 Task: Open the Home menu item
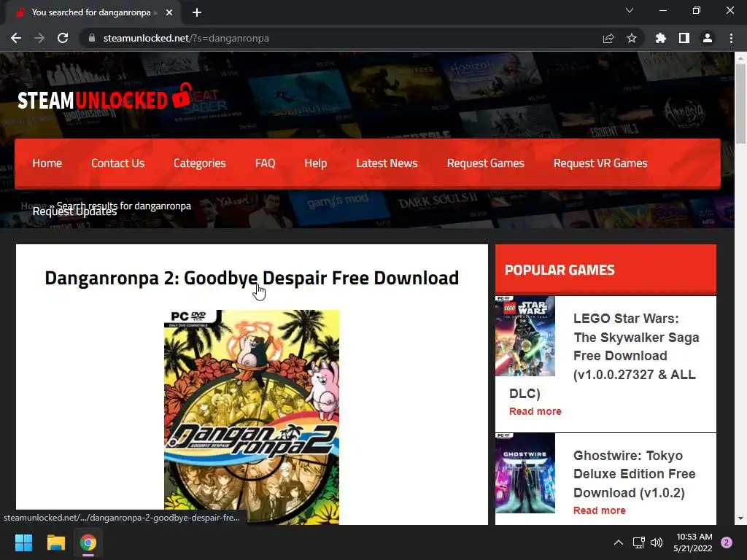[47, 163]
